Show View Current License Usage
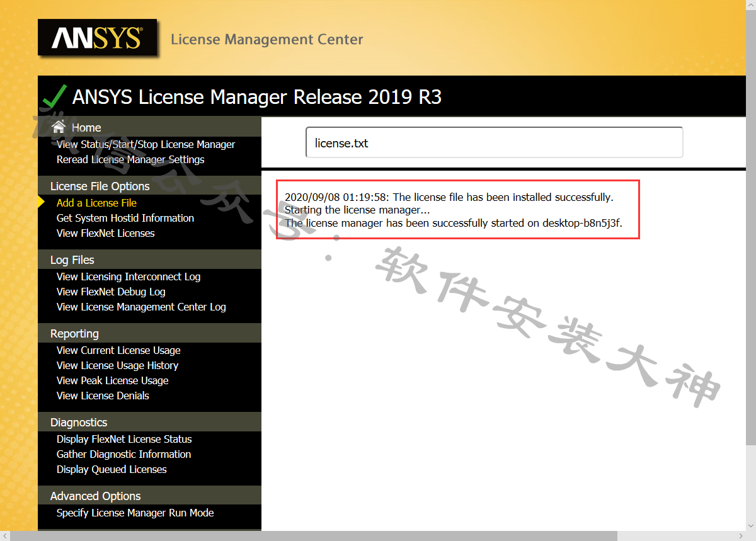This screenshot has width=756, height=541. coord(118,350)
